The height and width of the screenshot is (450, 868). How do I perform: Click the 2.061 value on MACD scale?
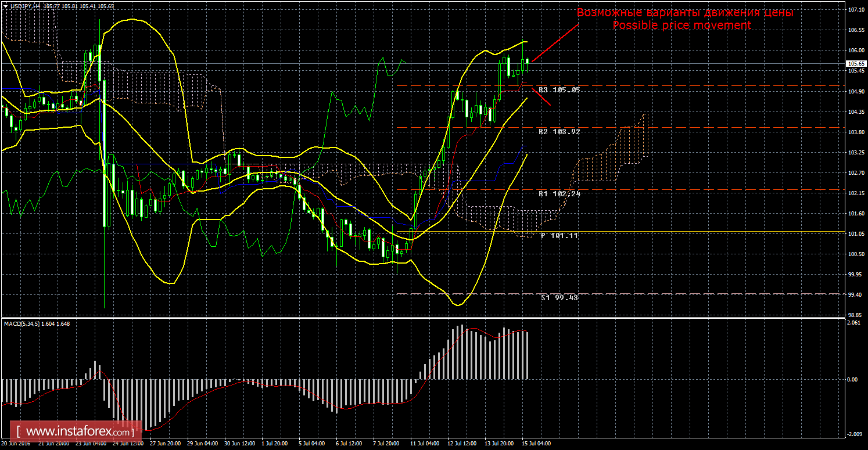pyautogui.click(x=853, y=322)
